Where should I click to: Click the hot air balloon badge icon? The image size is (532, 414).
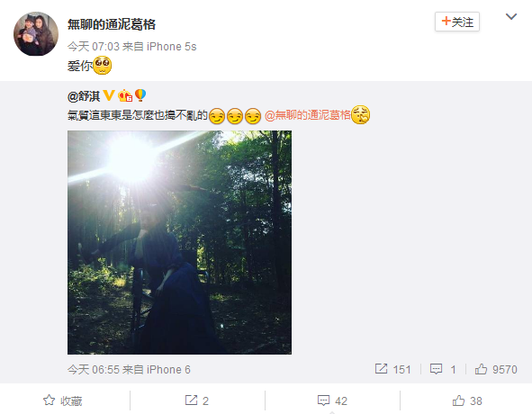coord(140,95)
